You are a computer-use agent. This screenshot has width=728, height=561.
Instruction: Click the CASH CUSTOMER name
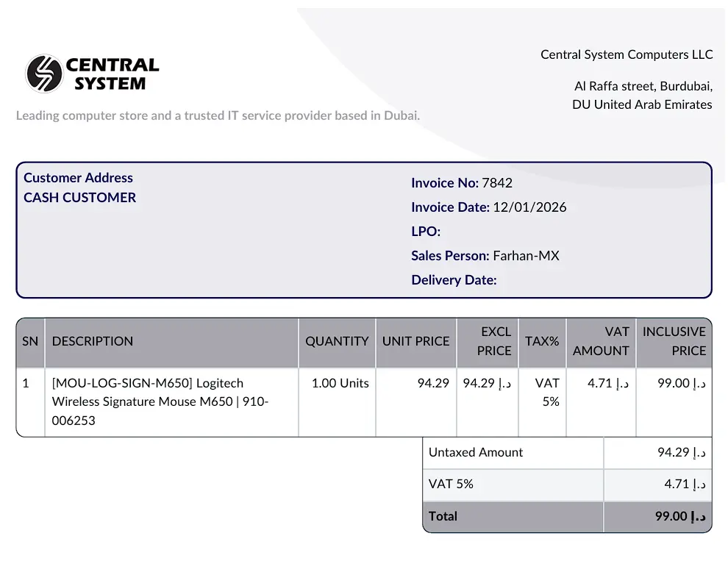(x=79, y=197)
